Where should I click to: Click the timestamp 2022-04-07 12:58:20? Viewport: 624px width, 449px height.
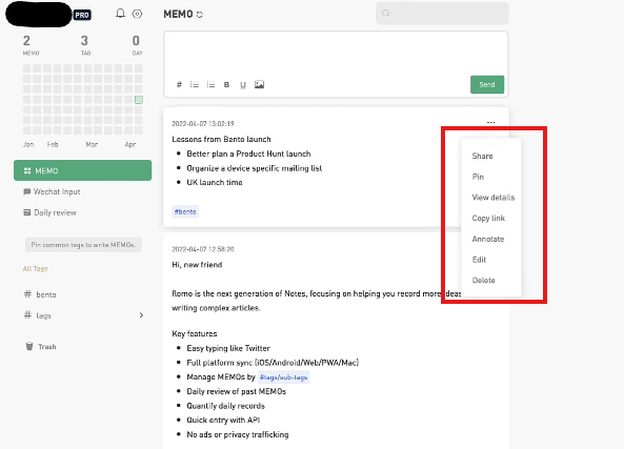pos(203,249)
